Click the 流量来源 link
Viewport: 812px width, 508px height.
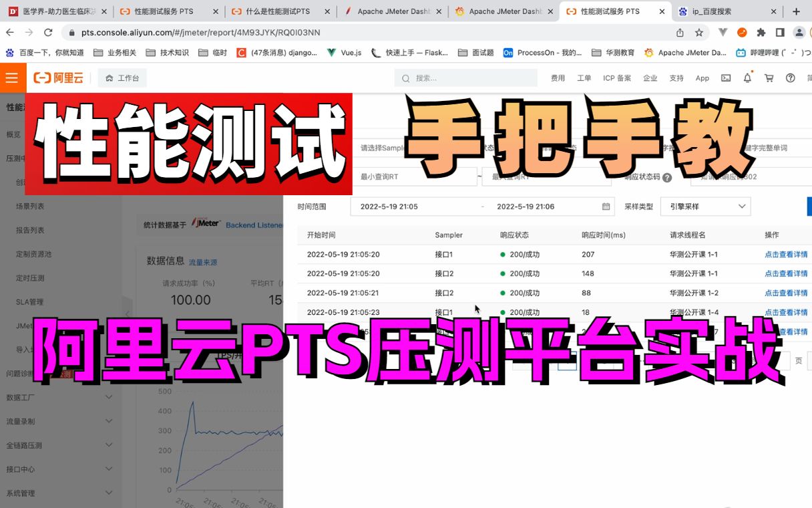pos(202,263)
